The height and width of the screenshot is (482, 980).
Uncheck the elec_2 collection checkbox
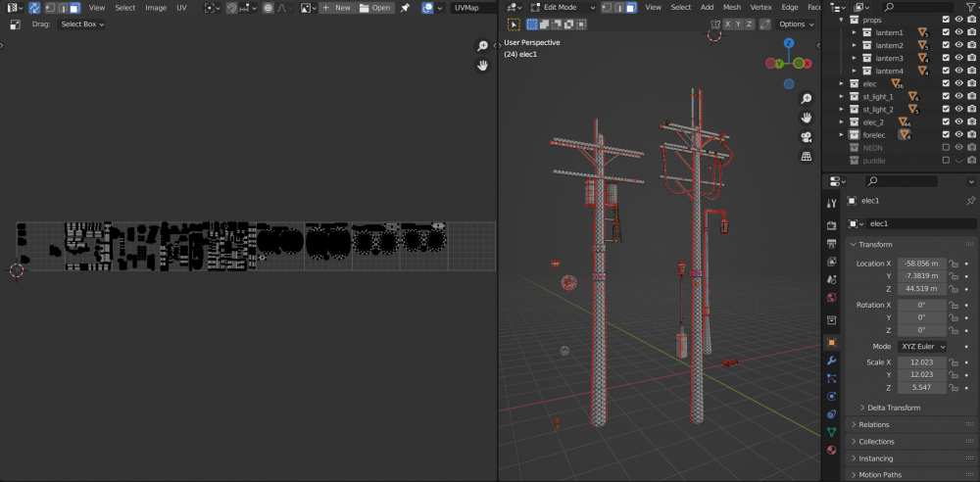(x=945, y=122)
